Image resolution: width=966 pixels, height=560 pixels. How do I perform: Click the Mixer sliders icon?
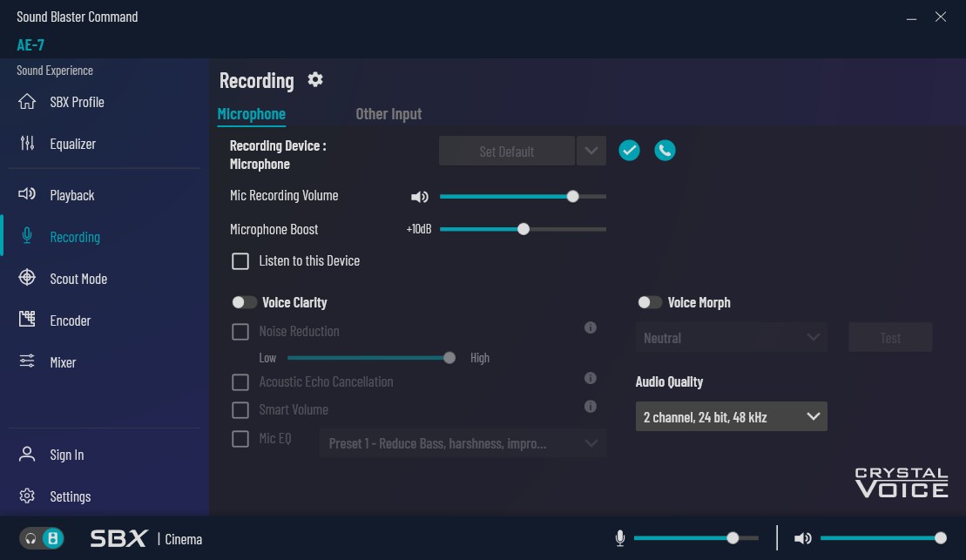(27, 361)
